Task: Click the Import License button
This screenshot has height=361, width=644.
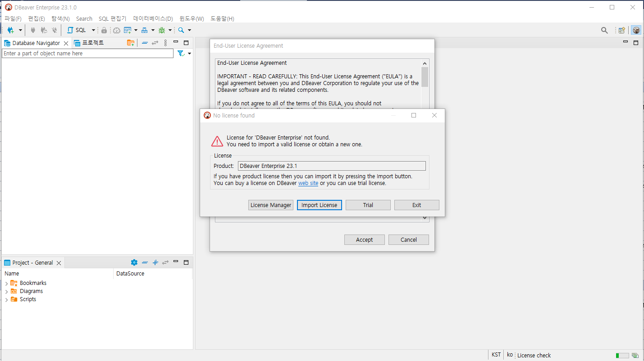Action: pyautogui.click(x=320, y=205)
